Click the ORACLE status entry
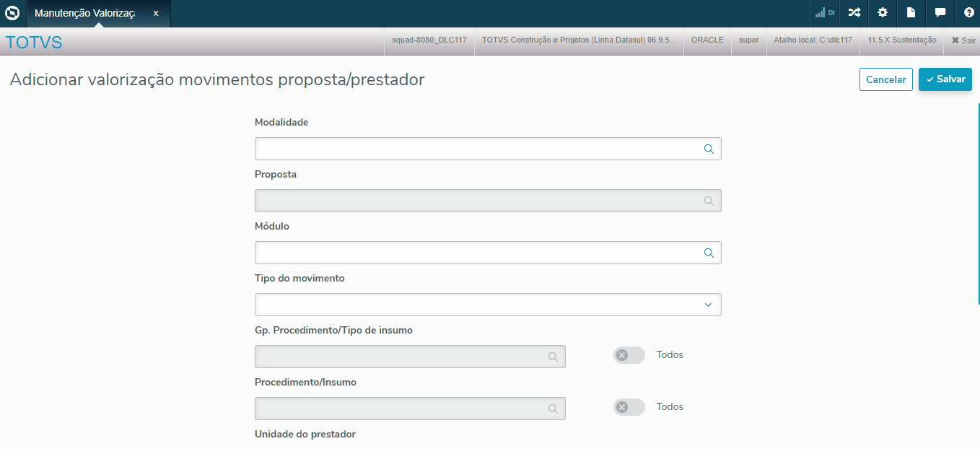 [707, 40]
